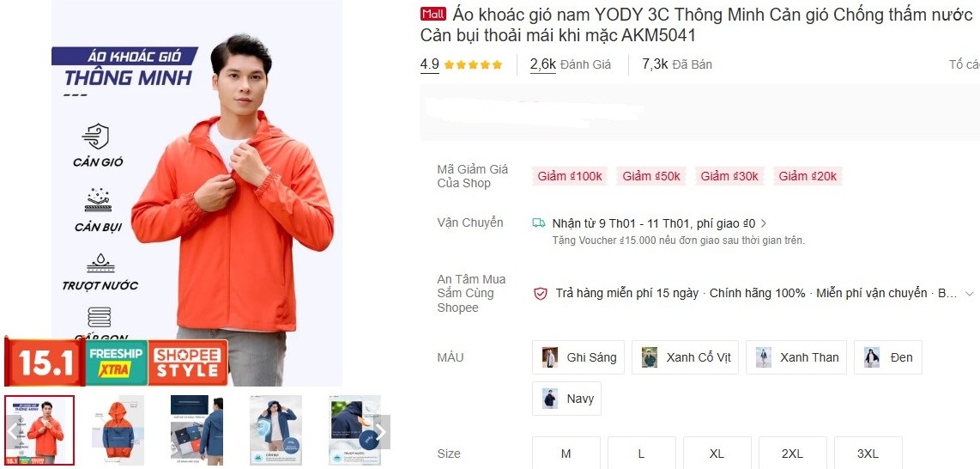Open the 2,6k Đánh Giá reviews link

coord(571,64)
